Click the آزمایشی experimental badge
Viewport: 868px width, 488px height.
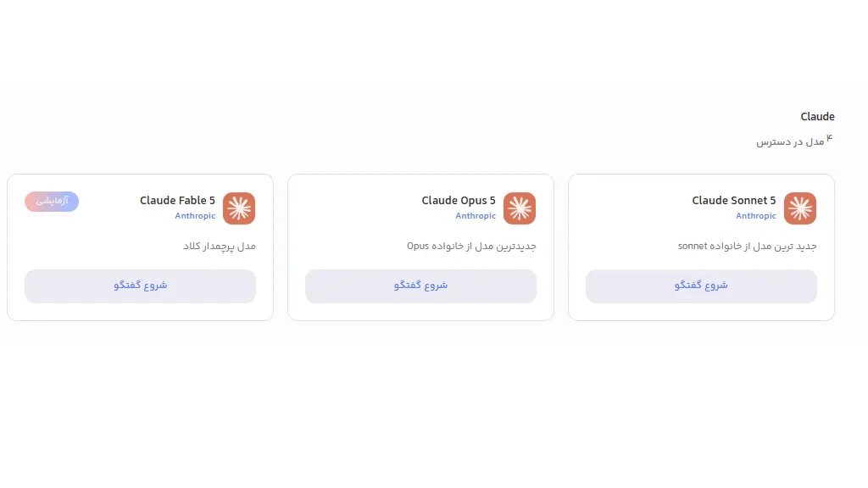click(x=52, y=202)
